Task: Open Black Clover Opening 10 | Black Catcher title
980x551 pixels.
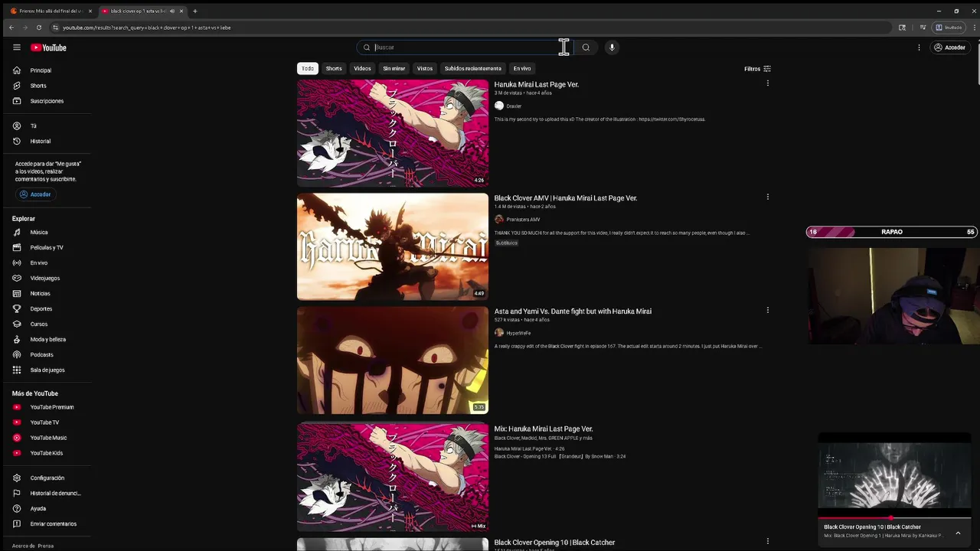Action: click(x=554, y=542)
